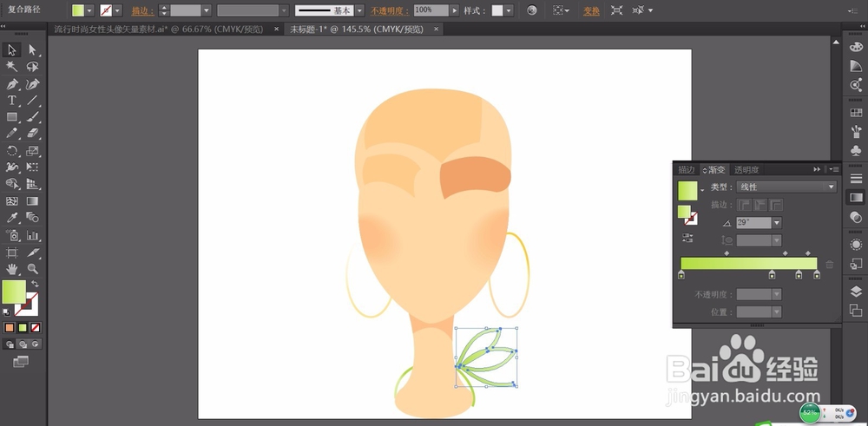
Task: Open brush definition 基本 dropdown
Action: [x=360, y=10]
